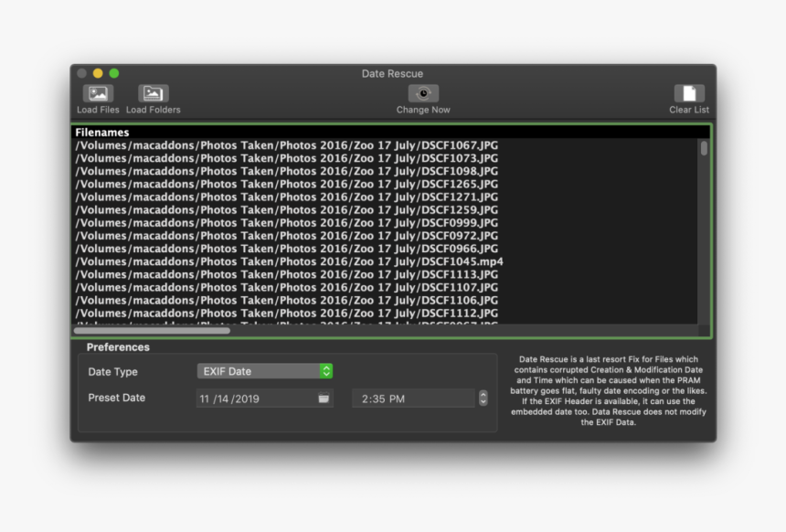Click the Date Type label
Viewport: 786px width, 532px height.
click(x=112, y=371)
